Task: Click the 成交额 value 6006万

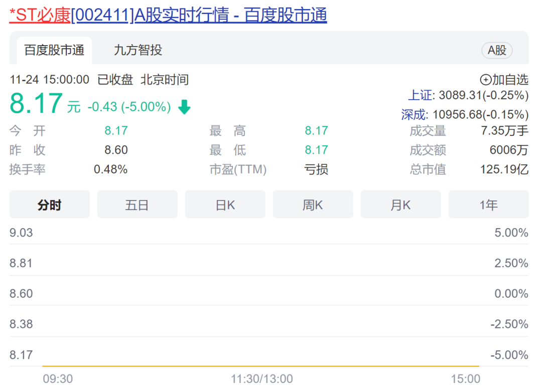Action: (509, 150)
